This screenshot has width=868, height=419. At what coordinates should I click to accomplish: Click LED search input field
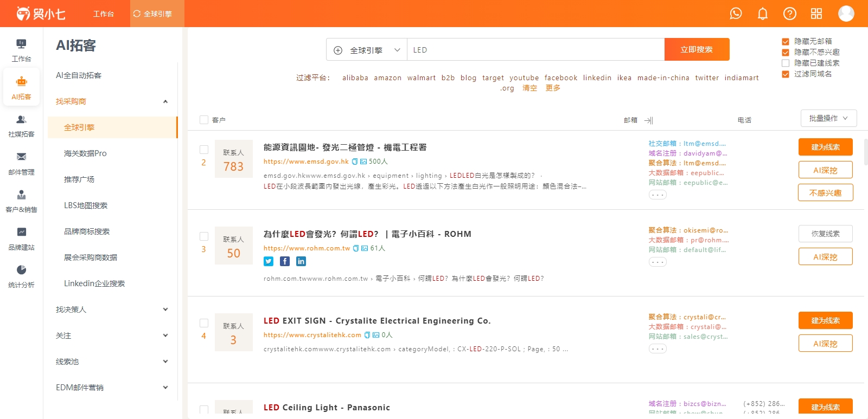pyautogui.click(x=535, y=50)
